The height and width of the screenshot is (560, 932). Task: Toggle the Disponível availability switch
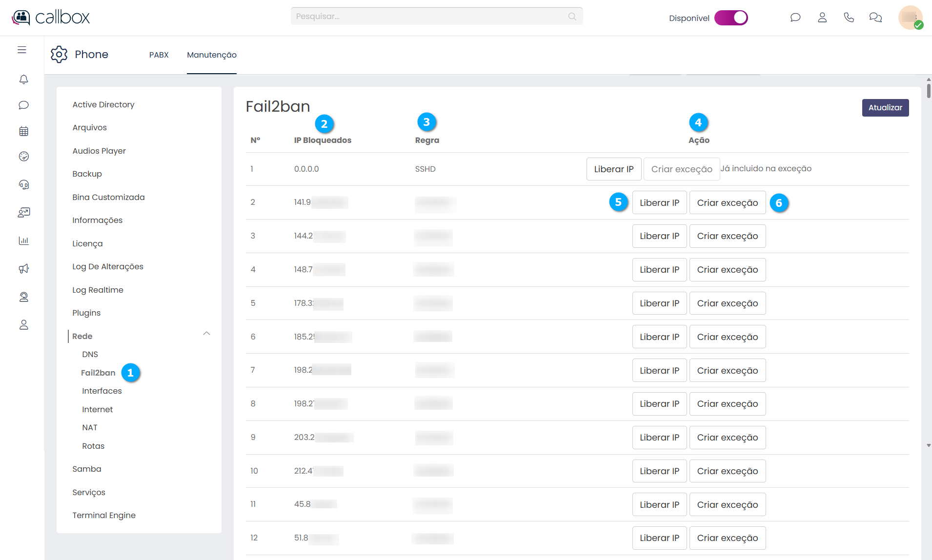pyautogui.click(x=730, y=18)
